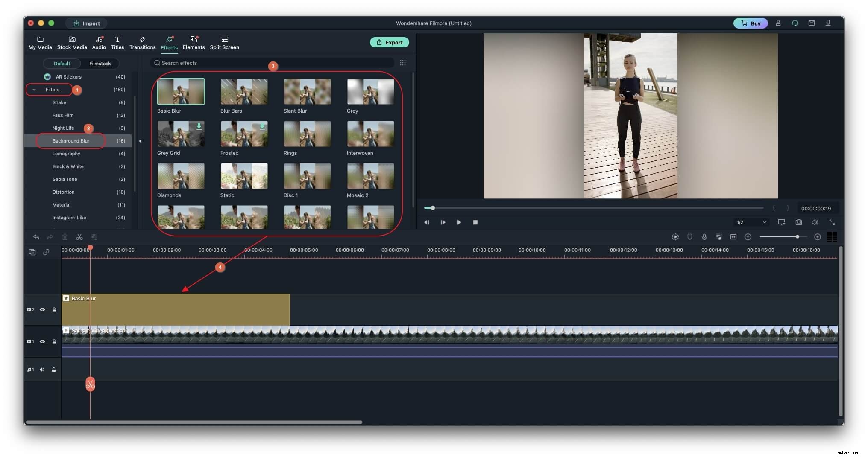Open the audio mixer icon in timeline toolbar
The width and height of the screenshot is (868, 457).
[719, 237]
